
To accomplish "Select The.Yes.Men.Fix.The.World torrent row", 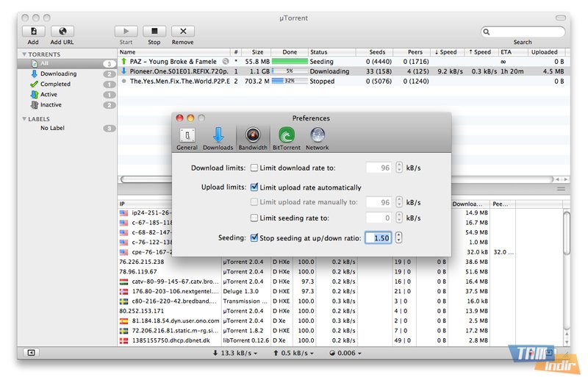I will pos(343,81).
